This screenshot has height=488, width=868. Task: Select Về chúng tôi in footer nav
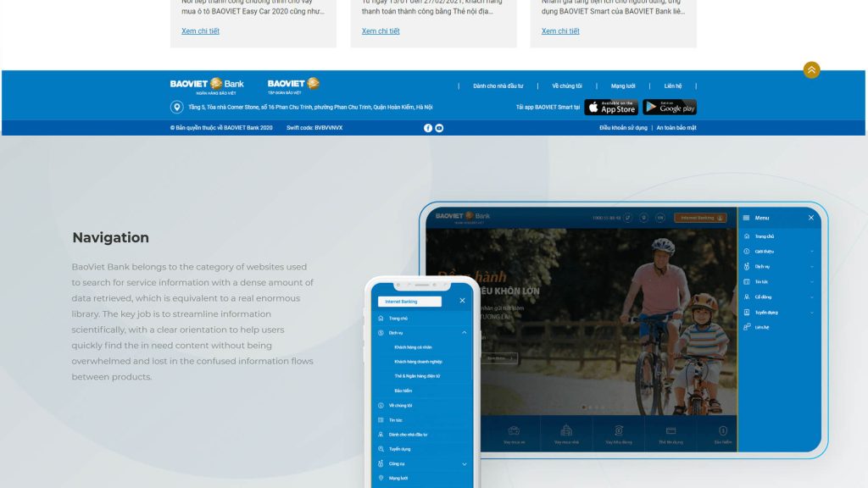(567, 86)
